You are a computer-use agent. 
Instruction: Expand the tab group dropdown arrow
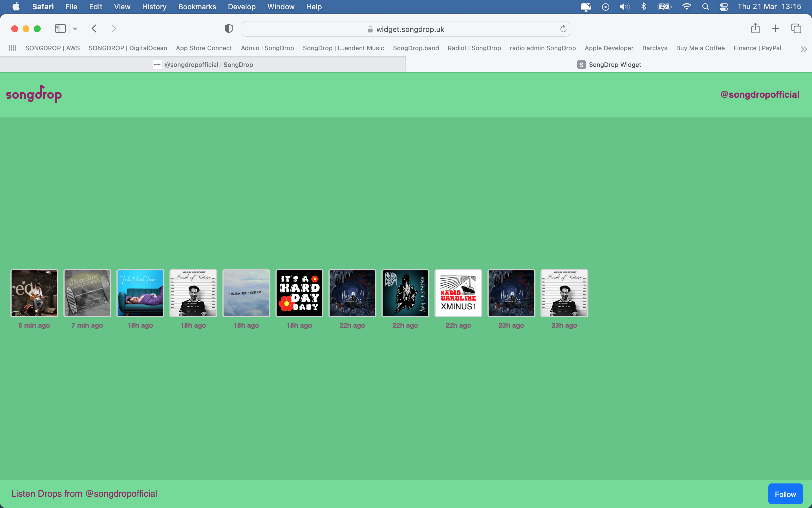coord(75,29)
